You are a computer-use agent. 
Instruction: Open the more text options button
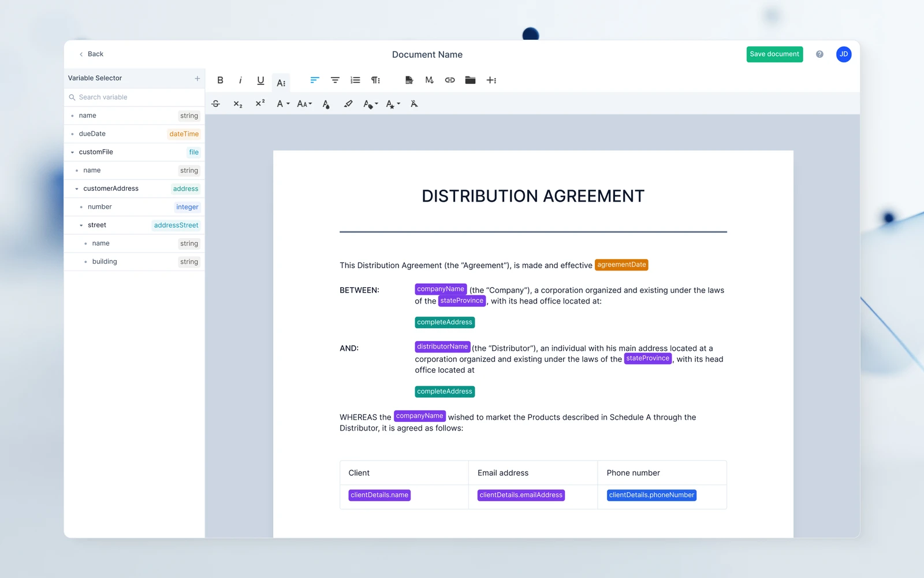[281, 83]
